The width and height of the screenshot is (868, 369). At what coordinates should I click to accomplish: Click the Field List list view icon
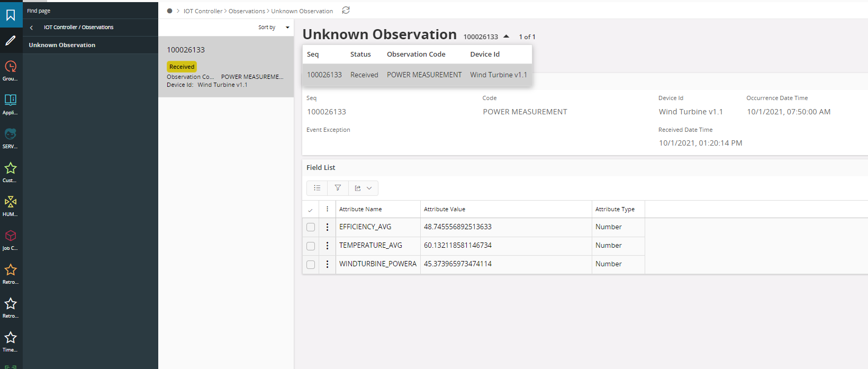click(x=317, y=188)
